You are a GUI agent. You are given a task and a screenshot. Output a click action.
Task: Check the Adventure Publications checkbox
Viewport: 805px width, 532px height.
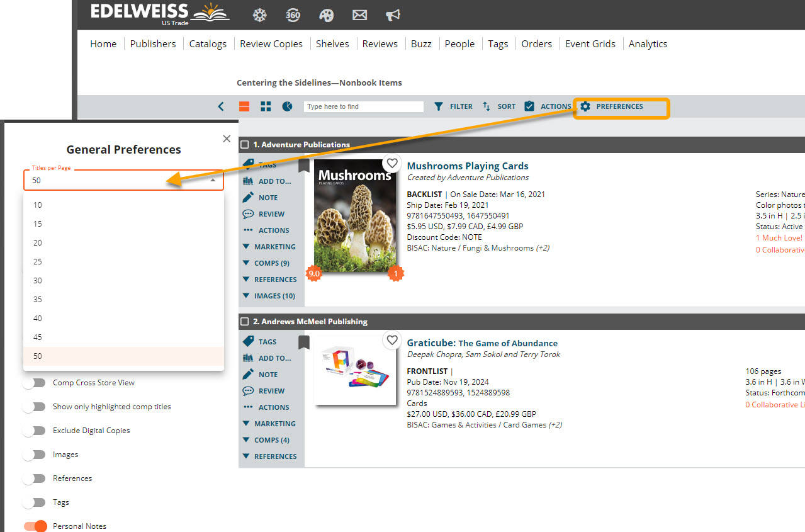245,145
